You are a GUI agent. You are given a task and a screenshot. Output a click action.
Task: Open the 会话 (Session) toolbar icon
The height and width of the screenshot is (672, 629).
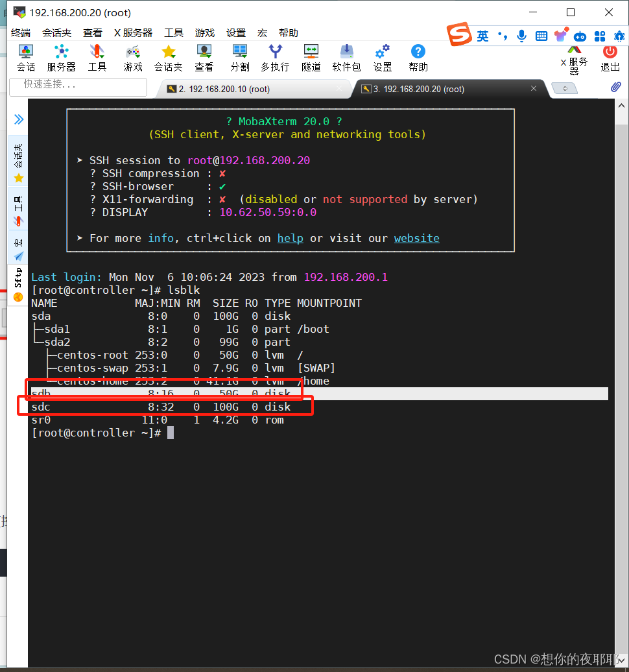[x=26, y=58]
